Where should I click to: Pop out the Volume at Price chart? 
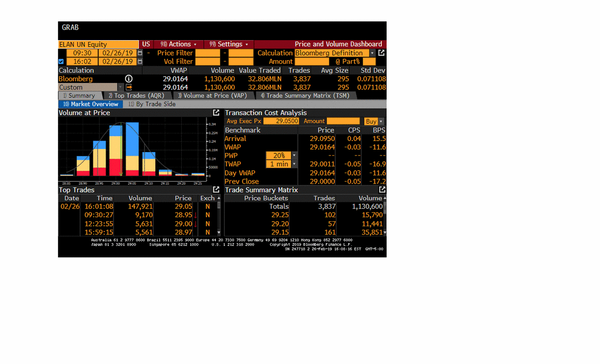(216, 113)
